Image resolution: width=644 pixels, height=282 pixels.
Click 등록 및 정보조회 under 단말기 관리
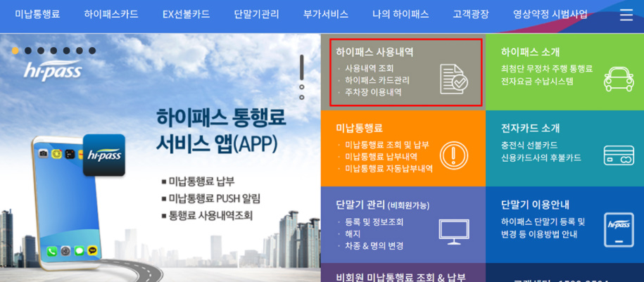pyautogui.click(x=374, y=222)
